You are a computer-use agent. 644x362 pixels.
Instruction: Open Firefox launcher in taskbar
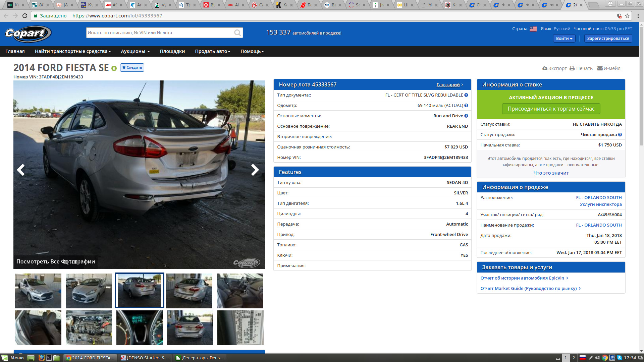[41, 358]
